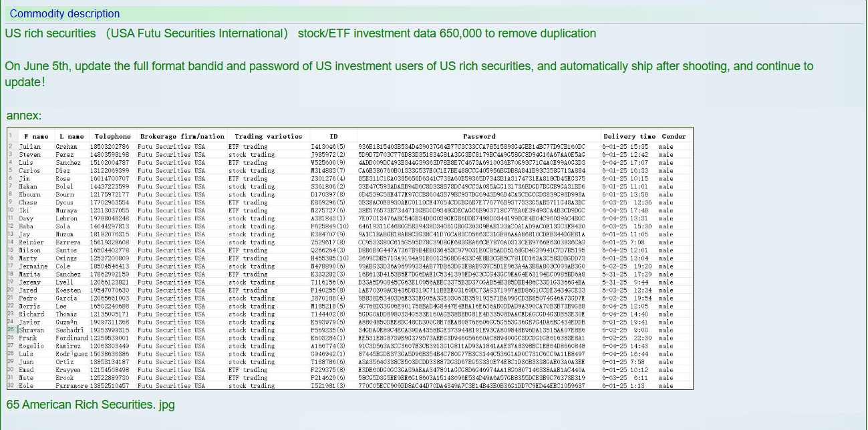Screen dimensions: 868x430
Task: Select row number 25 in the spreadsheet
Action: tap(11, 330)
